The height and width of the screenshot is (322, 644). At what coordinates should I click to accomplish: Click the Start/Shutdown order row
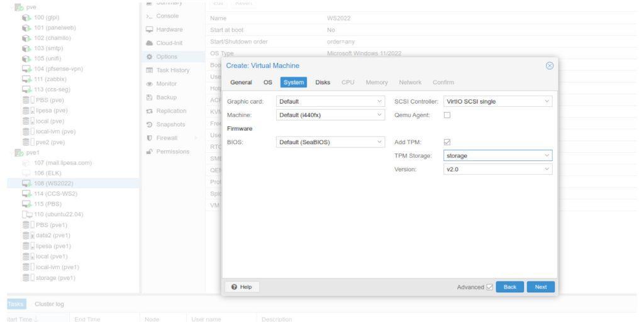[x=421, y=42]
